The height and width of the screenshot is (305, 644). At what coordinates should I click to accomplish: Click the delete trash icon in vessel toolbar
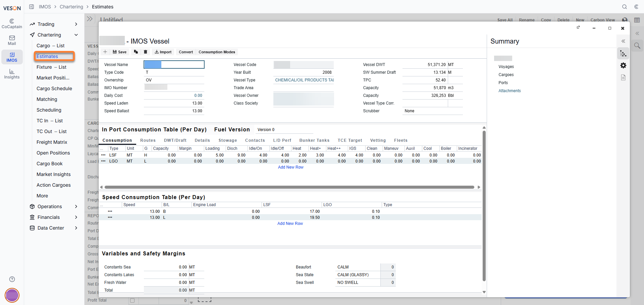[x=146, y=52]
